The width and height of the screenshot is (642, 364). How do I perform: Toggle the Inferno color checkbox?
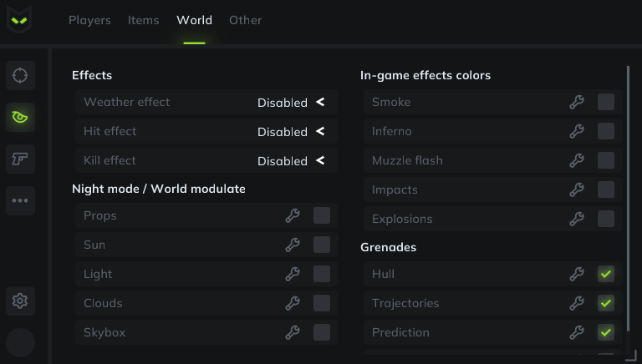606,131
